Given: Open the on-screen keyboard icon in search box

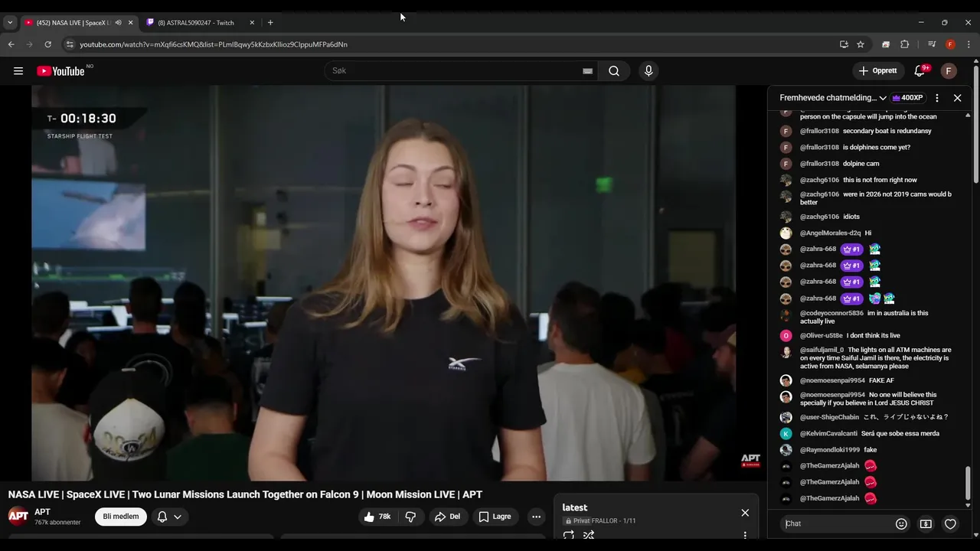Looking at the screenshot, I should pyautogui.click(x=587, y=71).
